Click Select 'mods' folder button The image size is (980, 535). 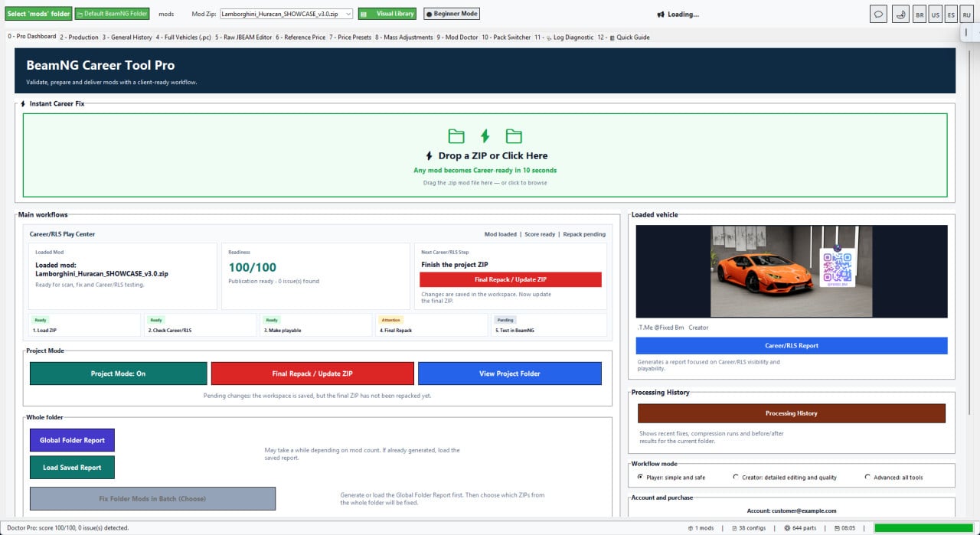click(39, 14)
